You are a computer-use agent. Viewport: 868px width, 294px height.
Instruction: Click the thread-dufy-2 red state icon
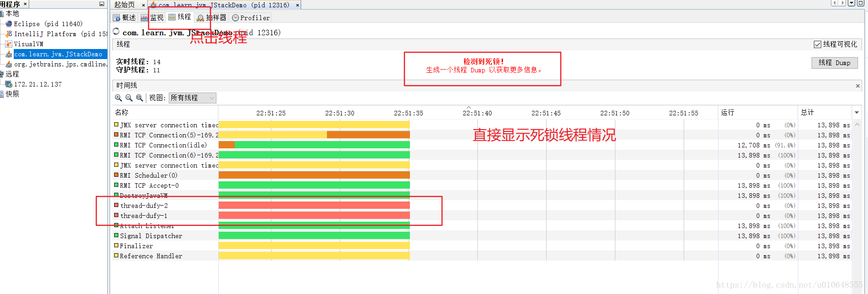point(116,205)
